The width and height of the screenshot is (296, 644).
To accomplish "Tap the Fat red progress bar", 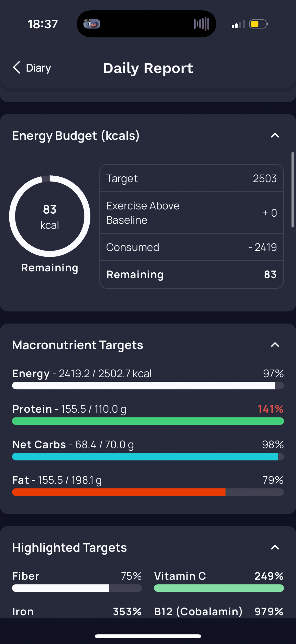I will [148, 492].
